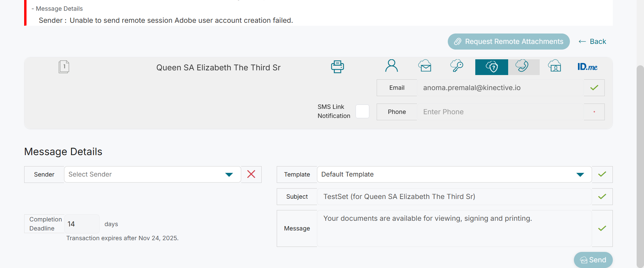Viewport: 644px width, 268px height.
Task: Click the document page count icon
Action: click(64, 67)
